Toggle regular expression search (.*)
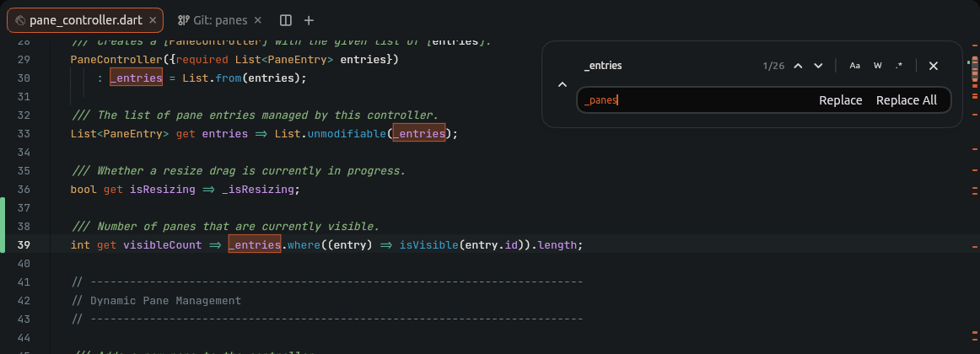Screen dimensions: 980x354 [x=899, y=66]
